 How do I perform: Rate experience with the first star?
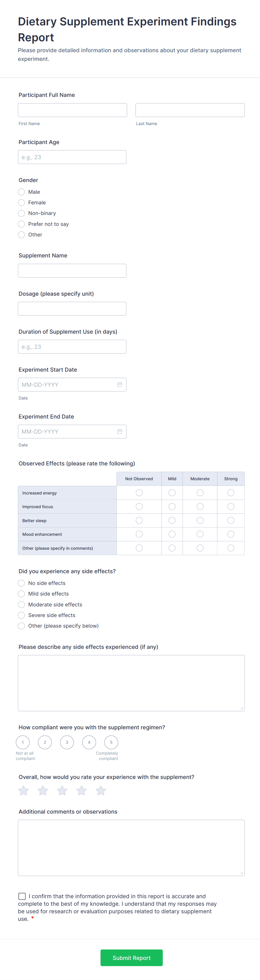tap(23, 790)
